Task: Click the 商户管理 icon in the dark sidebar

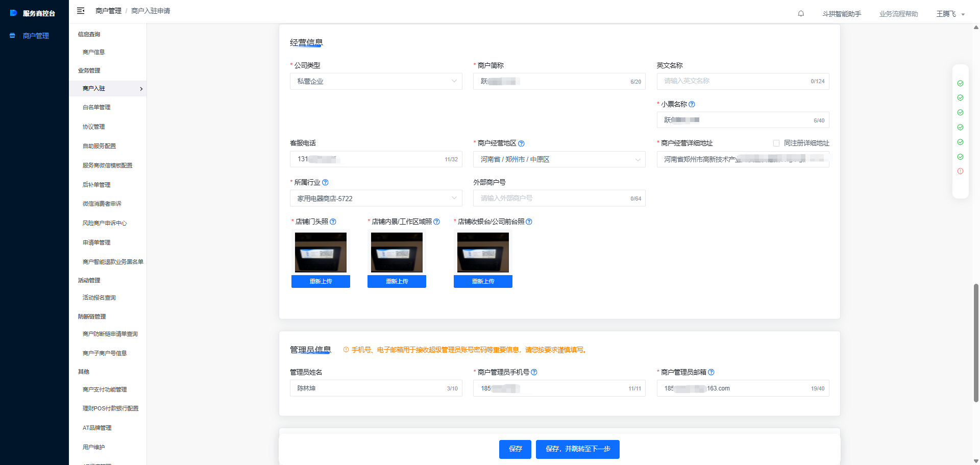Action: pyautogui.click(x=13, y=36)
